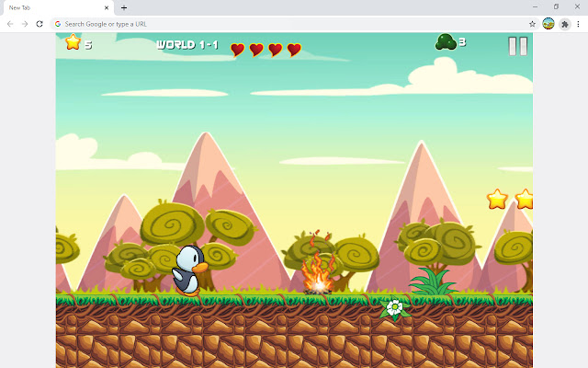Image resolution: width=588 pixels, height=368 pixels.
Task: Minimize the Chrome window
Action: 535,6
